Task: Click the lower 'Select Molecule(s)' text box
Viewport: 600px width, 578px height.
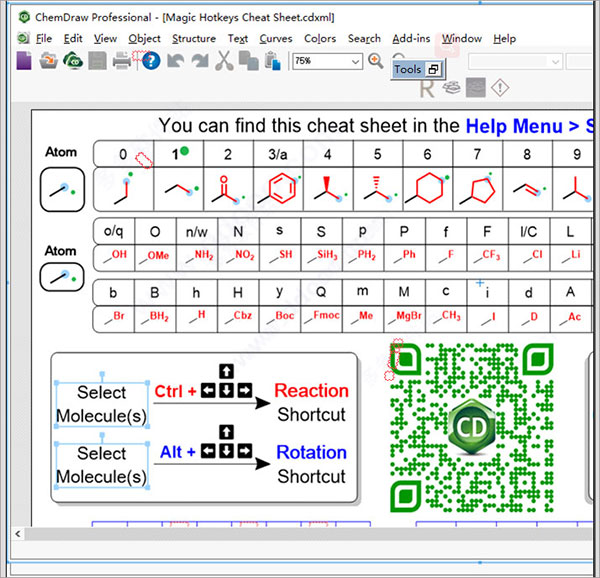Action: click(x=102, y=465)
